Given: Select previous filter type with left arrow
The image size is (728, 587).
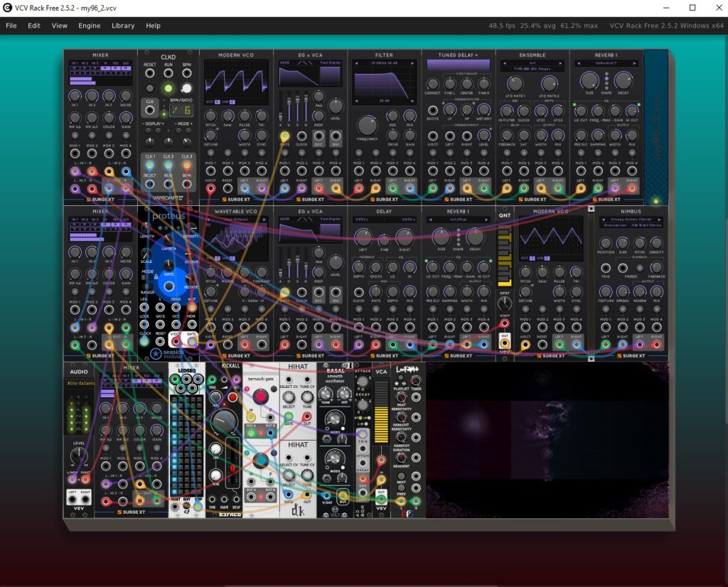Looking at the screenshot, I should coord(357,63).
